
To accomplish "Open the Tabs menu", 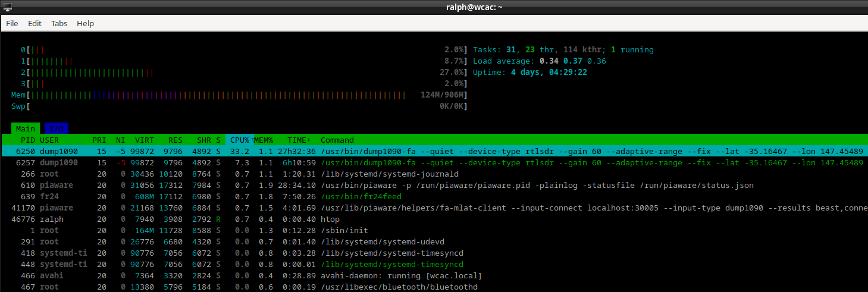I will click(x=59, y=24).
